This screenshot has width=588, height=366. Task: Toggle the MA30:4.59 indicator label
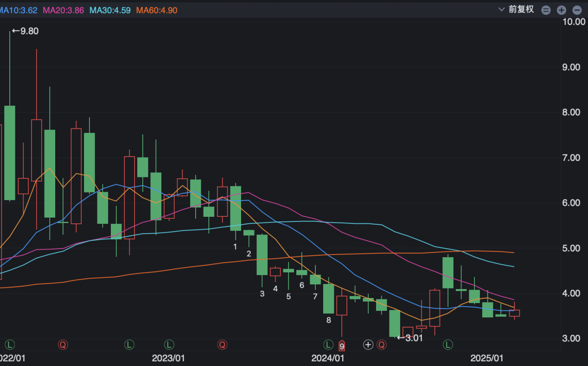coord(110,10)
